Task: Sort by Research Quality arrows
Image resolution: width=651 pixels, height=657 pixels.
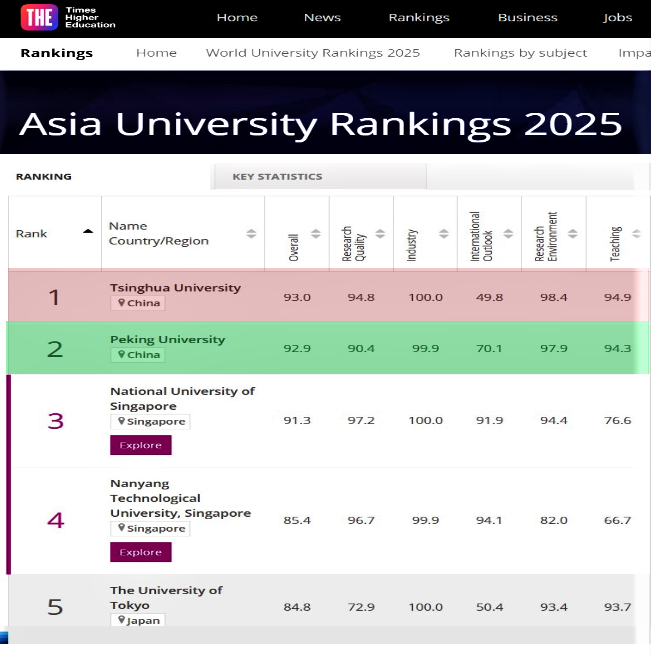Action: click(380, 233)
